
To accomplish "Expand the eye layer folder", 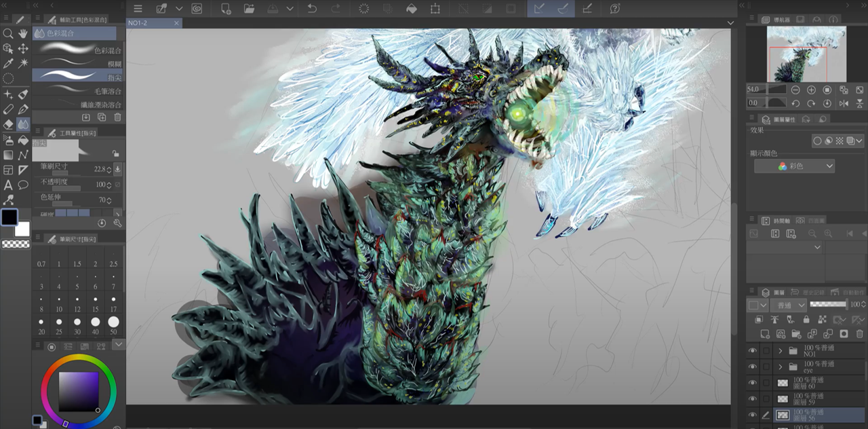I will 781,367.
